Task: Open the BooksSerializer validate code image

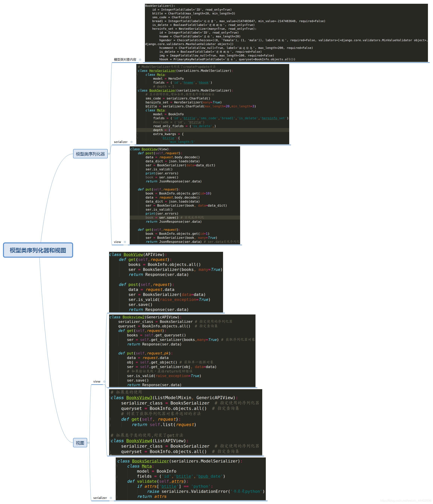Action: (x=191, y=479)
